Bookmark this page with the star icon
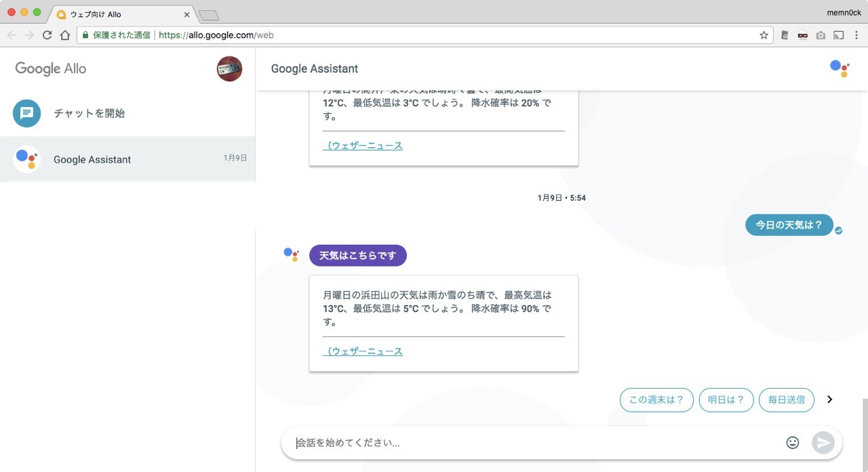The image size is (868, 472). coord(764,35)
